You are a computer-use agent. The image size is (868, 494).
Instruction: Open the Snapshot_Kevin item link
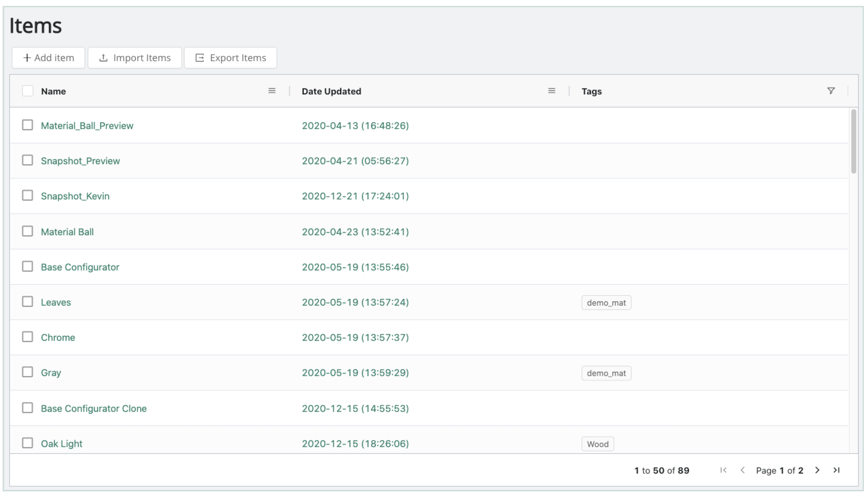point(75,196)
